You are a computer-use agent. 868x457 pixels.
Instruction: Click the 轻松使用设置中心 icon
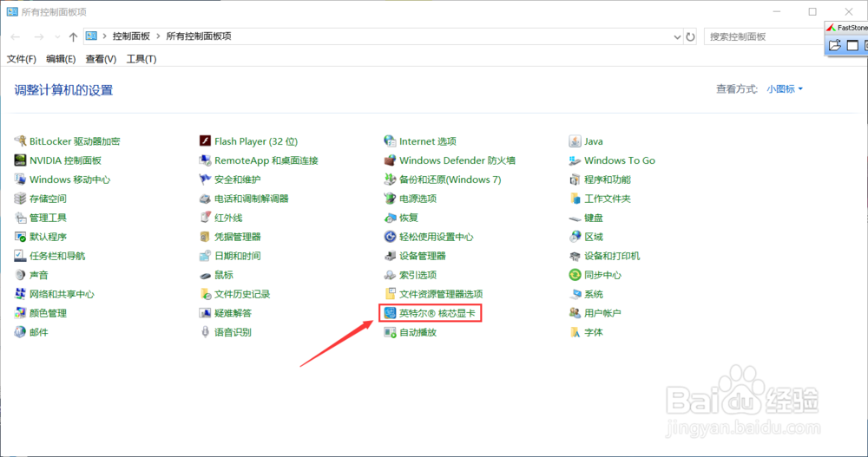pyautogui.click(x=391, y=237)
